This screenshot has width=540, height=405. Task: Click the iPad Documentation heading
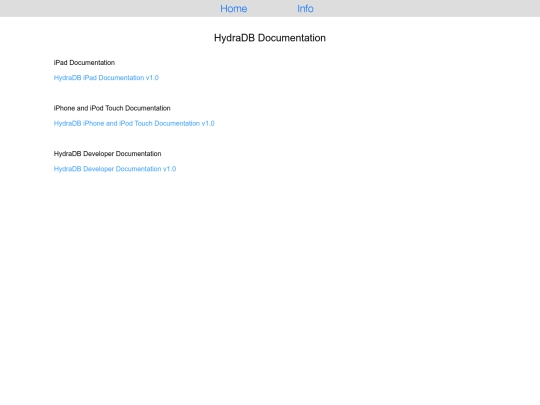[84, 63]
